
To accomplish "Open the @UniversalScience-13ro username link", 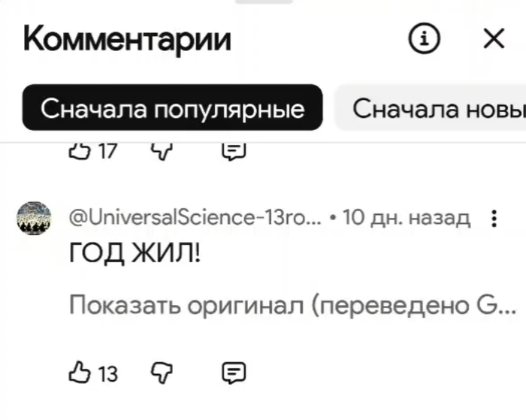I will [195, 219].
